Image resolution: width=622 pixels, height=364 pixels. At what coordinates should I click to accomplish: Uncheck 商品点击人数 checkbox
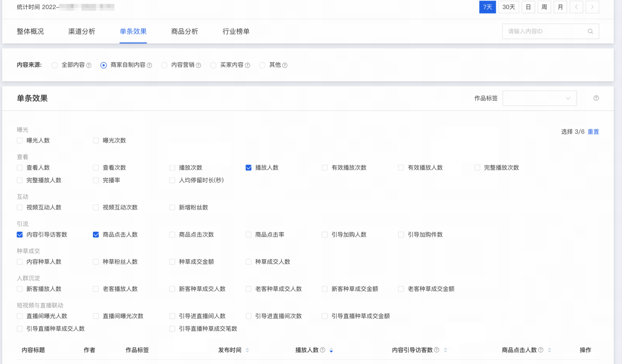click(96, 235)
